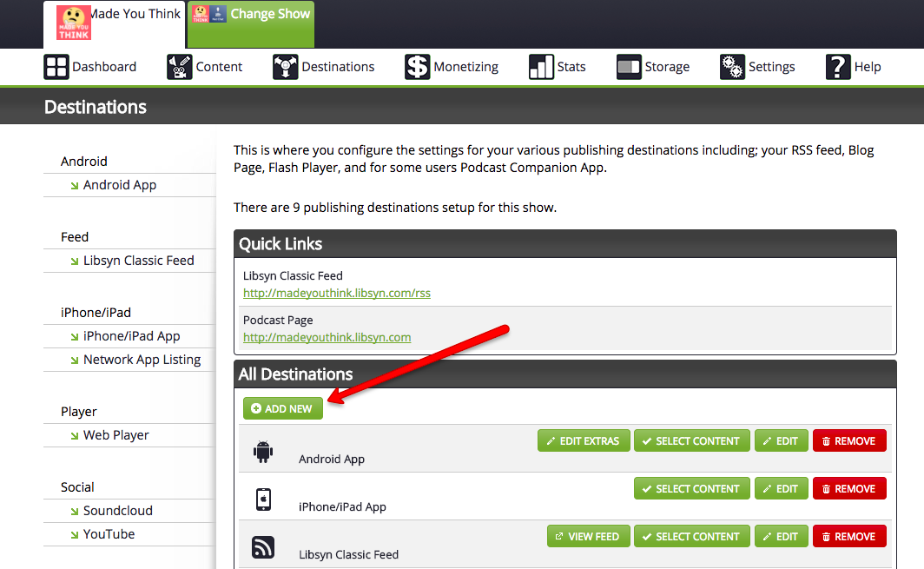
Task: Click the green arrow beside Soundcloud
Action: [75, 511]
